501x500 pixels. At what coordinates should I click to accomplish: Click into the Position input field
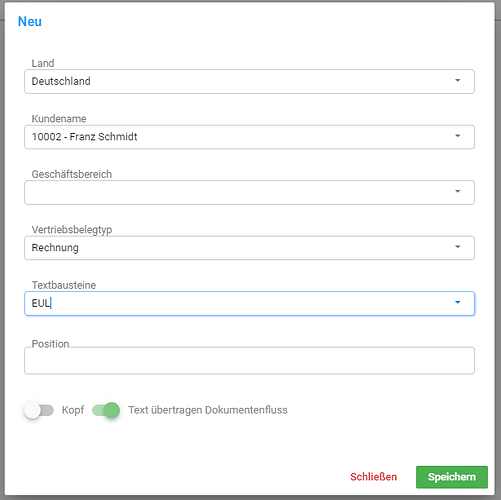click(249, 360)
